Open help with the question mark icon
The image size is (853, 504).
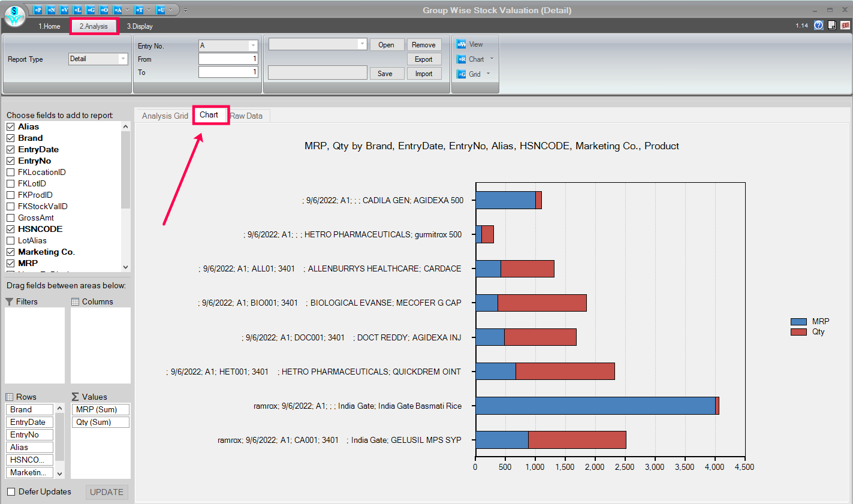click(x=818, y=25)
